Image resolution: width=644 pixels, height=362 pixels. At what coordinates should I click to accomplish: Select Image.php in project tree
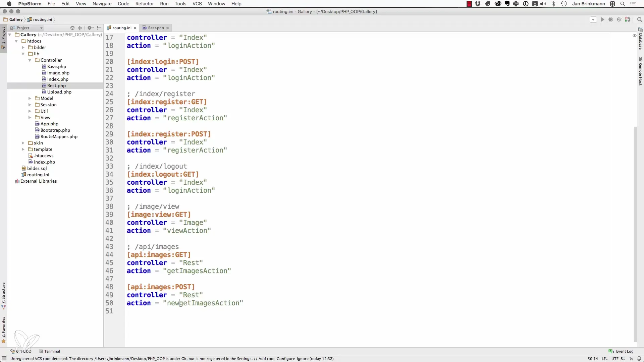point(56,73)
